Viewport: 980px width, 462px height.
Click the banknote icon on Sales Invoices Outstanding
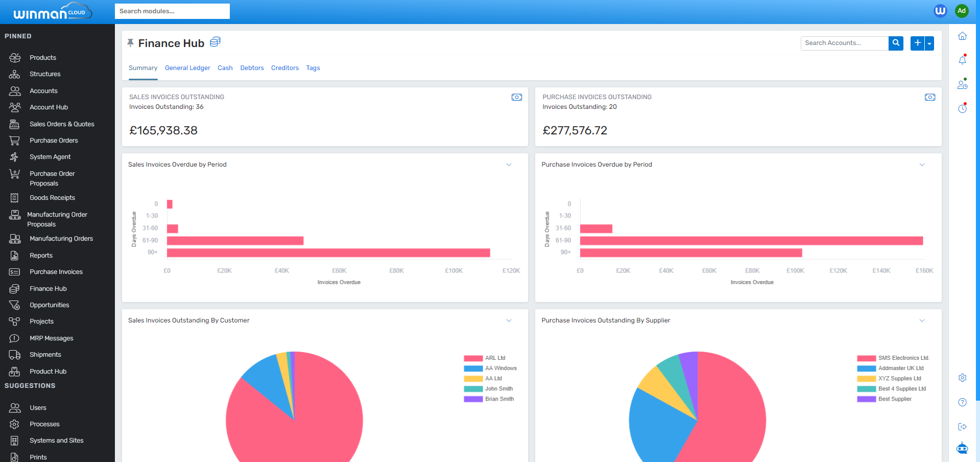517,97
